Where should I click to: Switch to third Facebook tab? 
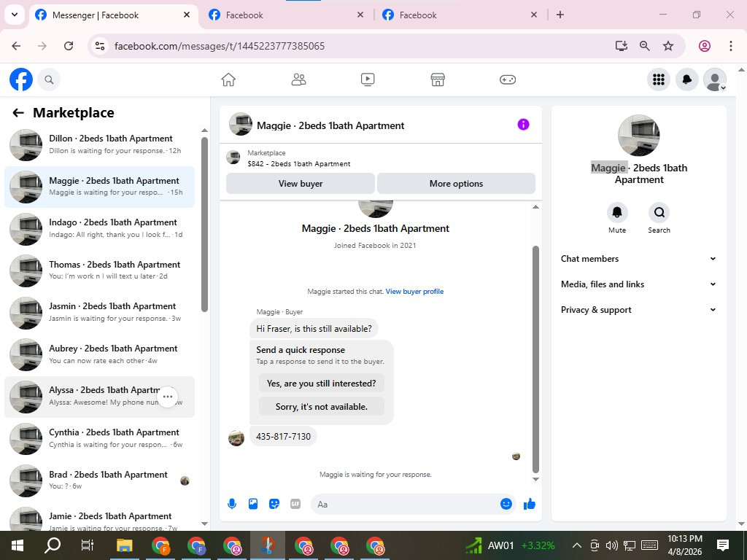460,15
